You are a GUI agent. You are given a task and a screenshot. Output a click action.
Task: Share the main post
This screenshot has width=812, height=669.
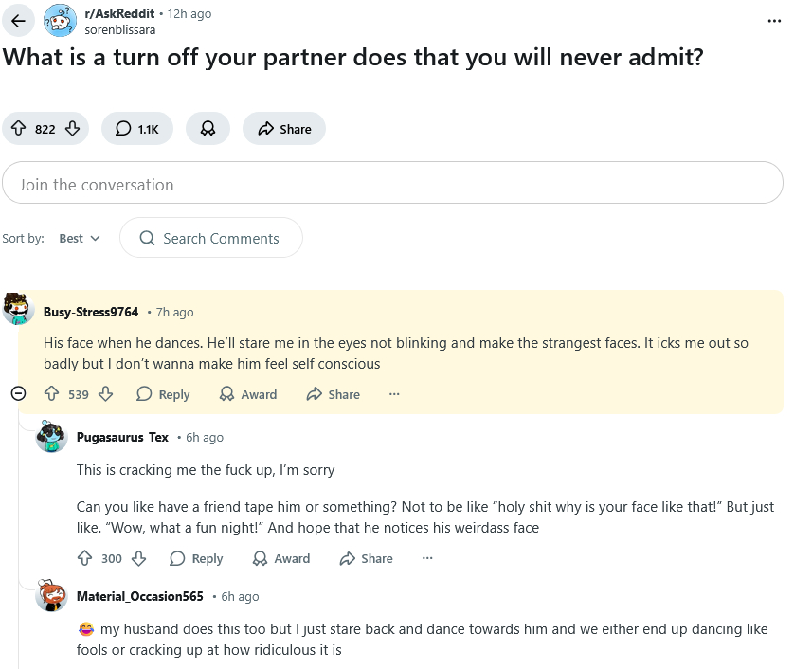point(284,129)
